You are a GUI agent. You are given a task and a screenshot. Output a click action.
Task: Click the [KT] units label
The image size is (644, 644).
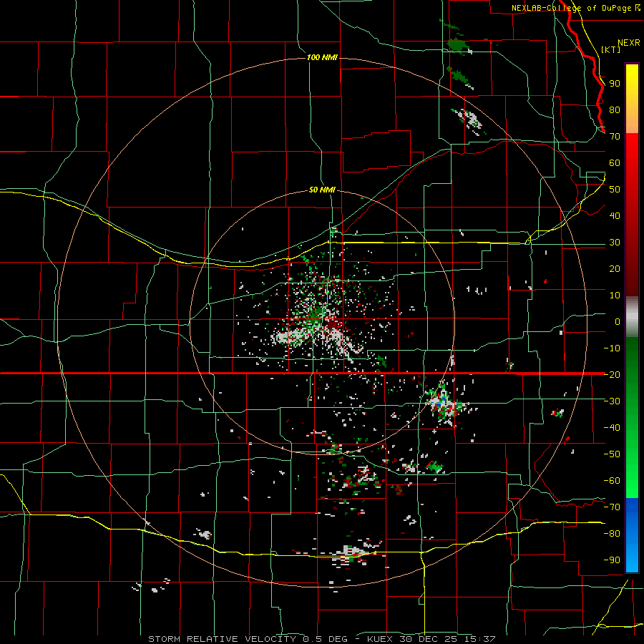[611, 49]
